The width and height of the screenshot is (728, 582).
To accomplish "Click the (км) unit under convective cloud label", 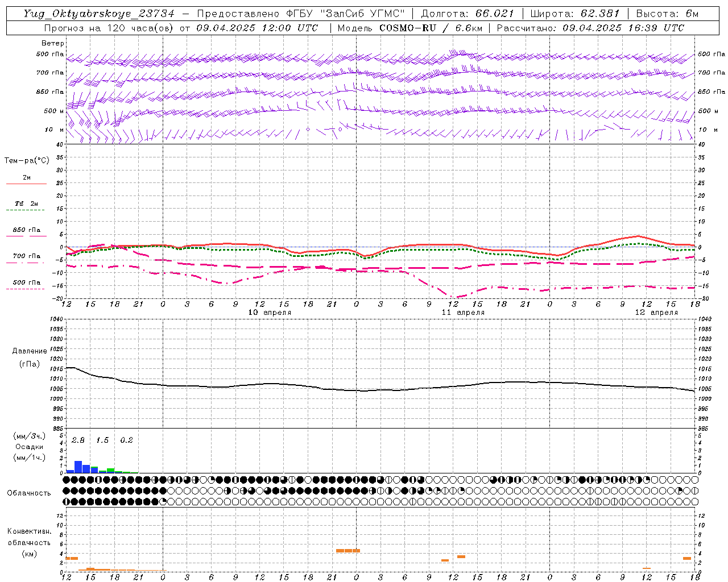I will pos(29,554).
